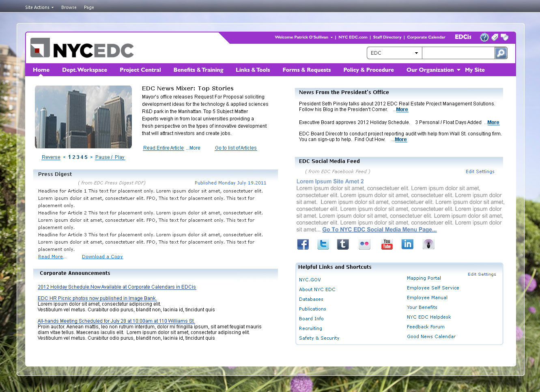Click Go to list of Articles link
Viewport: 540px width, 392px height.
pyautogui.click(x=236, y=148)
